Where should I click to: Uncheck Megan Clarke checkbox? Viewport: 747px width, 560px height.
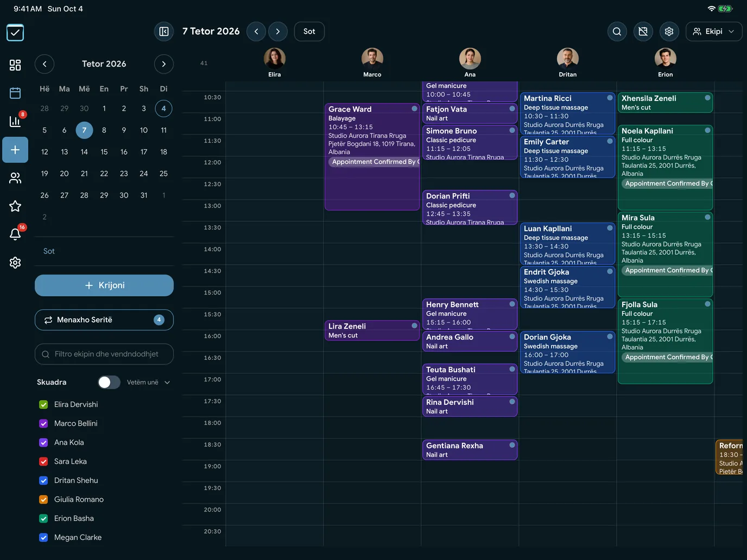[43, 538]
